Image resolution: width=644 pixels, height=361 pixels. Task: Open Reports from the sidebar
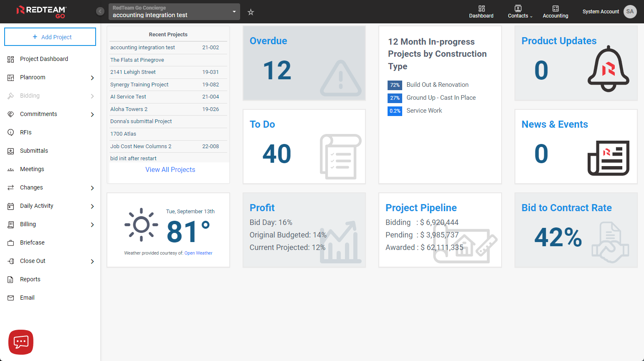pyautogui.click(x=30, y=279)
